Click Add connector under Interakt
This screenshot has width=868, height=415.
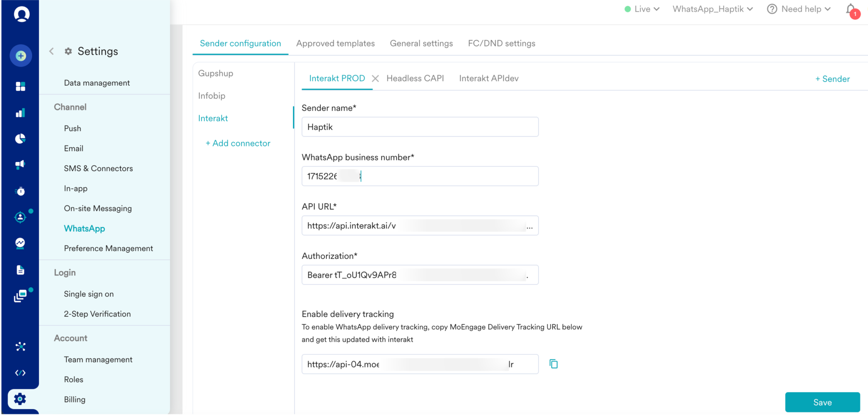[x=238, y=143]
